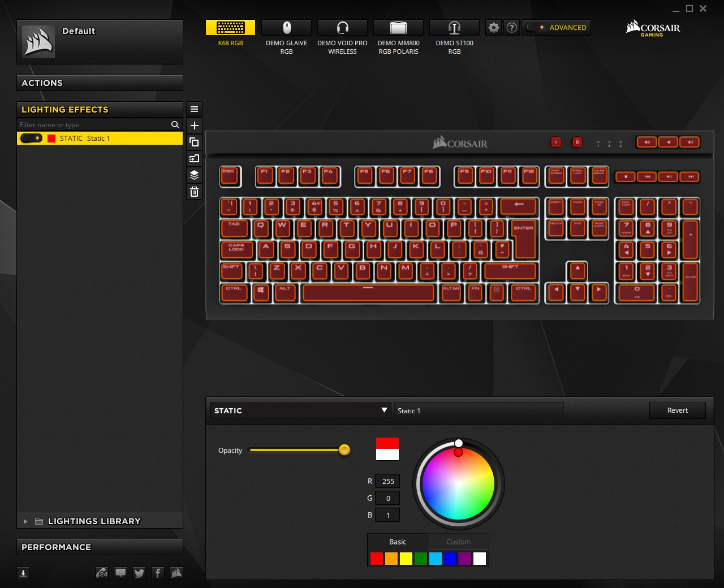Click the B value field
The height and width of the screenshot is (588, 724).
click(387, 515)
